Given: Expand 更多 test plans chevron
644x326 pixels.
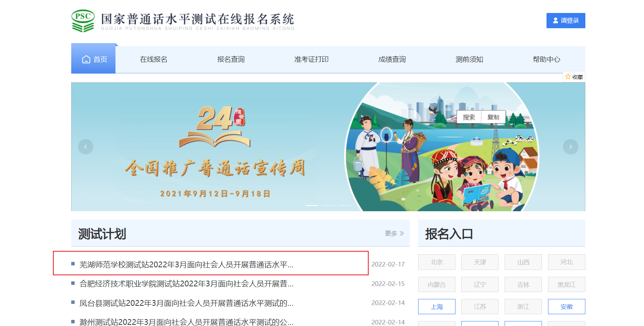Looking at the screenshot, I should pyautogui.click(x=402, y=233).
